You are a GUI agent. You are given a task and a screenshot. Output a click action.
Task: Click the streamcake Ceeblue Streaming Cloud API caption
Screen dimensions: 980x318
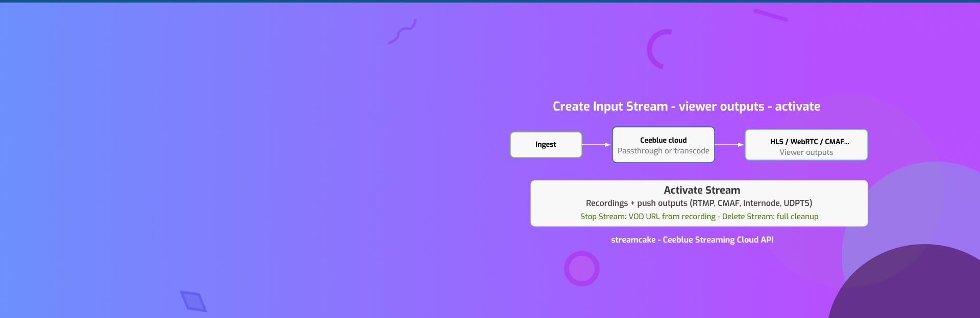tap(692, 240)
